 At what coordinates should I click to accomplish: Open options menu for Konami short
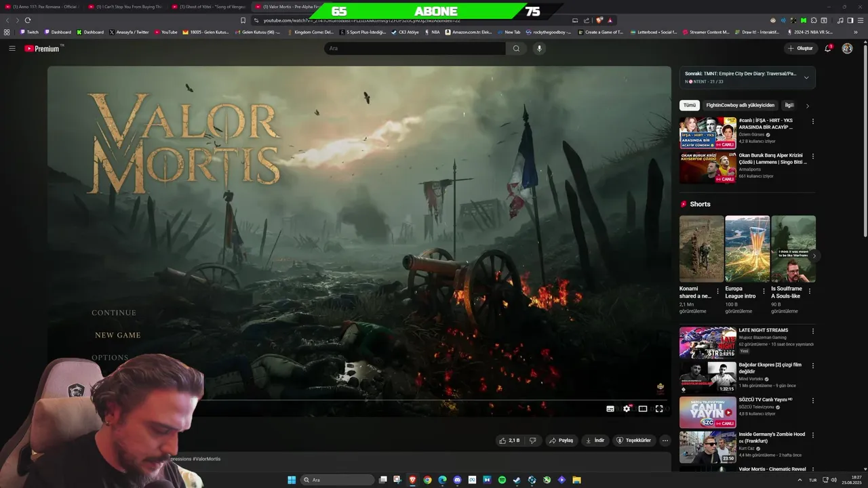718,291
